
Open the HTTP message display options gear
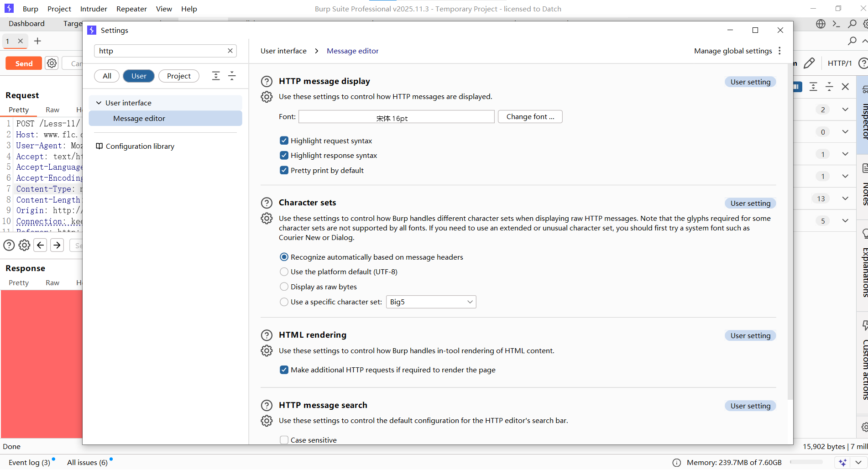[x=267, y=97]
